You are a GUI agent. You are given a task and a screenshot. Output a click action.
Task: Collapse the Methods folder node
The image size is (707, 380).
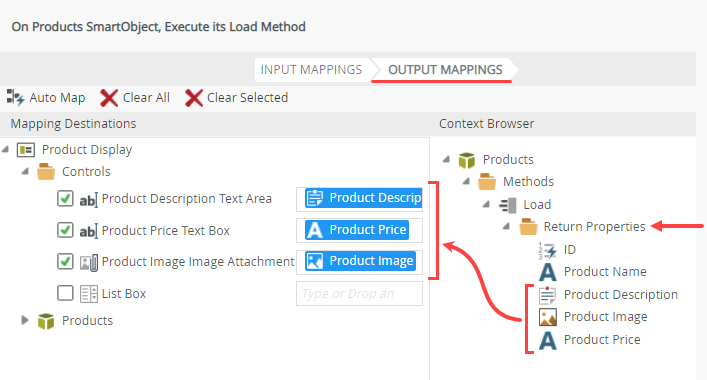pos(467,181)
